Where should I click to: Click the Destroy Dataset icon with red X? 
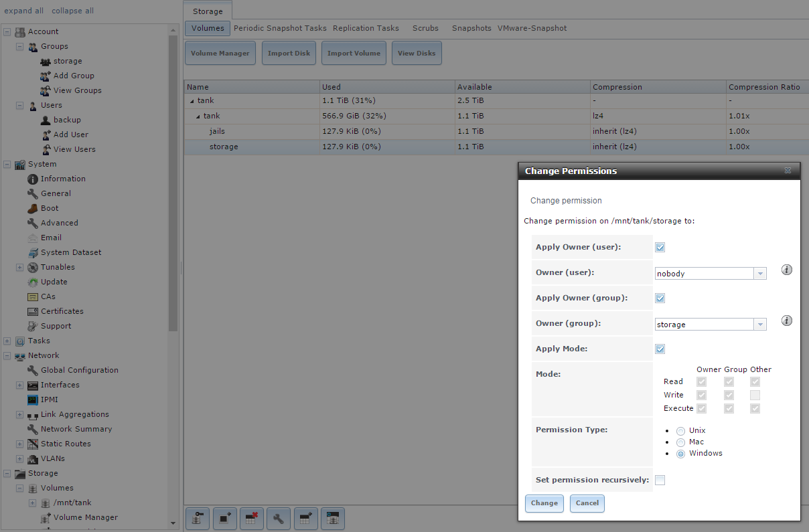252,518
